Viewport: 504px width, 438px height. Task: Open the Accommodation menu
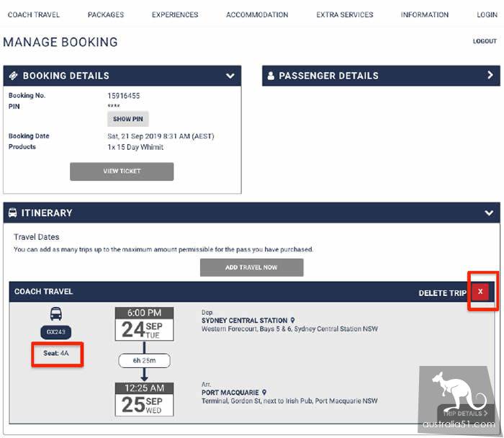(257, 14)
